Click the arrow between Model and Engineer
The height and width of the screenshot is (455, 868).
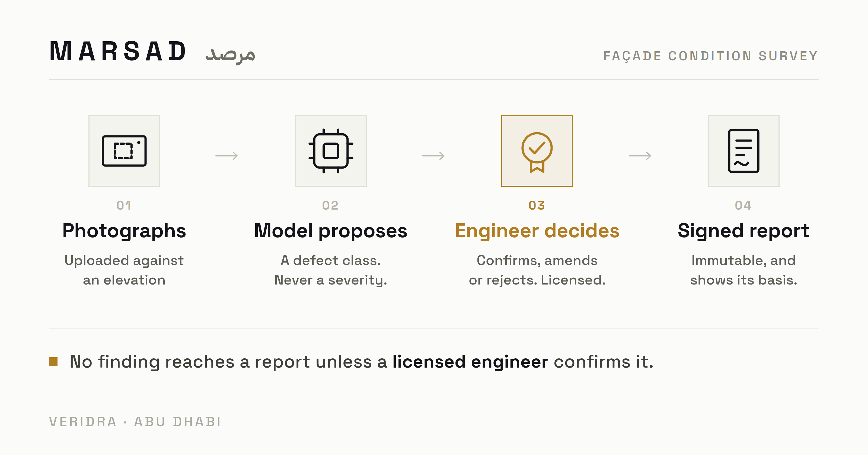coord(433,156)
